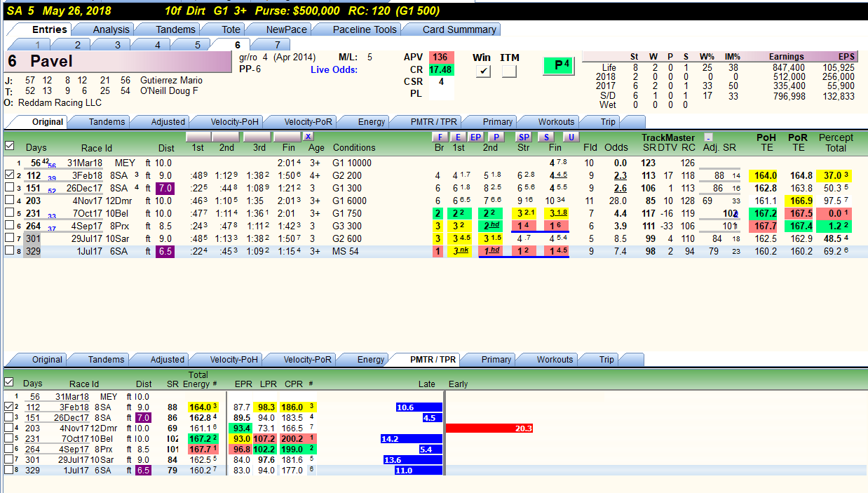868x493 pixels.
Task: Open the lower panel Velocity-PoR tab
Action: (307, 359)
